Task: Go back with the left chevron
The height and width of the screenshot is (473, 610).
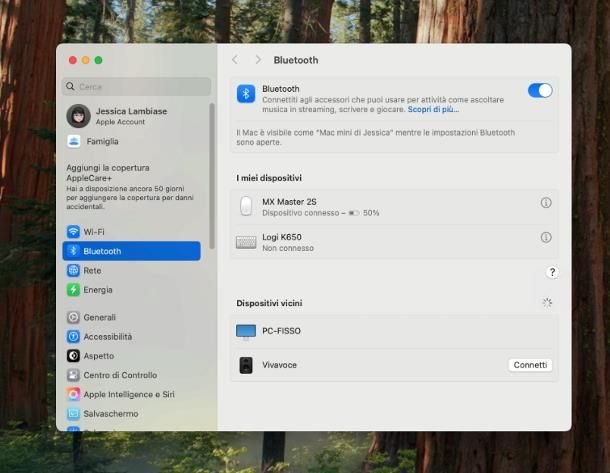Action: tap(235, 60)
